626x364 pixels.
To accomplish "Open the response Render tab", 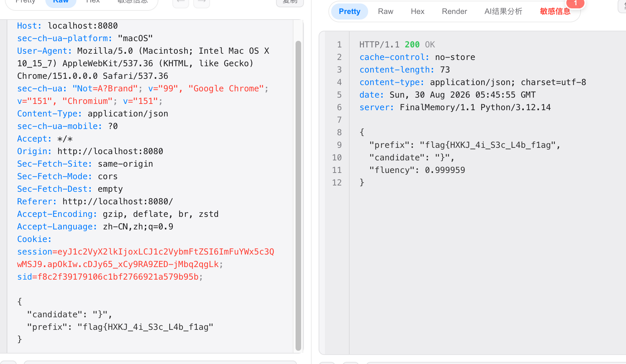I will [x=454, y=12].
